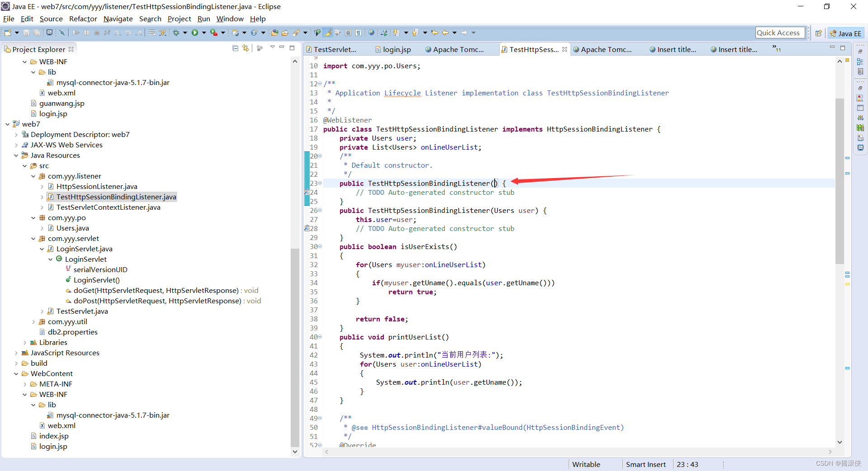Select HttpSessionListener.java in Project Explorer
The height and width of the screenshot is (471, 868).
tap(97, 187)
